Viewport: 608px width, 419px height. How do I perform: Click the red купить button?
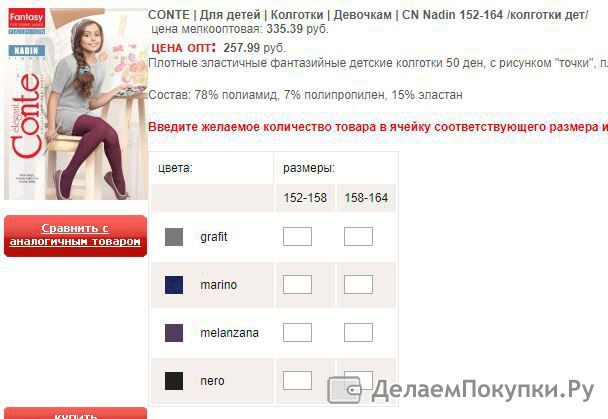[x=76, y=414]
